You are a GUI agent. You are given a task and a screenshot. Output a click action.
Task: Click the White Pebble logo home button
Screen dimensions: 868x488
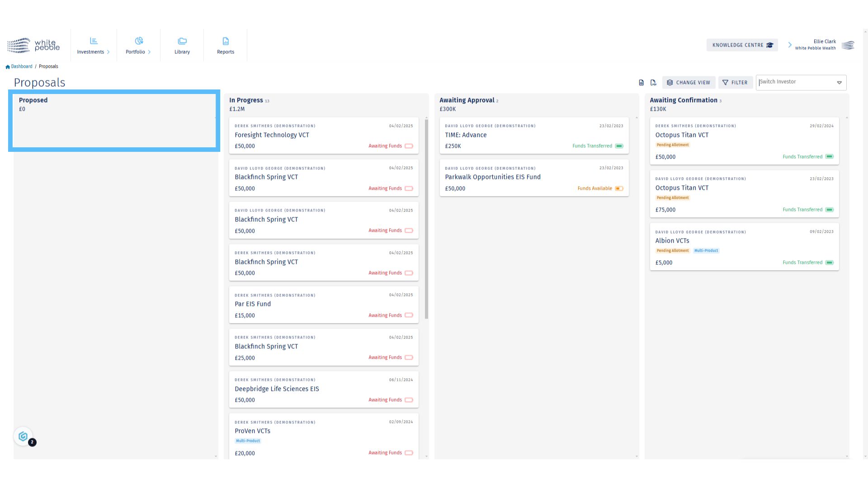click(33, 45)
